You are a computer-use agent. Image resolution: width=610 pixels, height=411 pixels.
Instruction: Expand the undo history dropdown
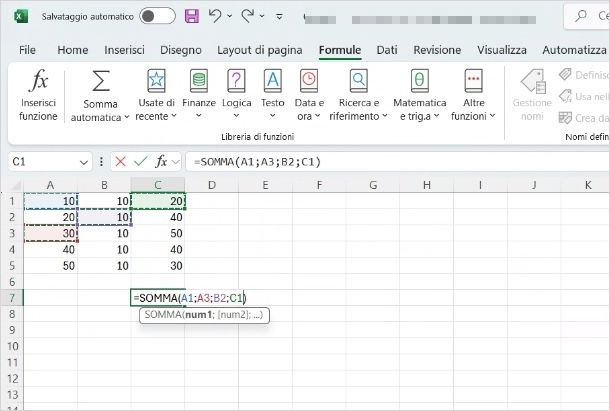click(230, 16)
